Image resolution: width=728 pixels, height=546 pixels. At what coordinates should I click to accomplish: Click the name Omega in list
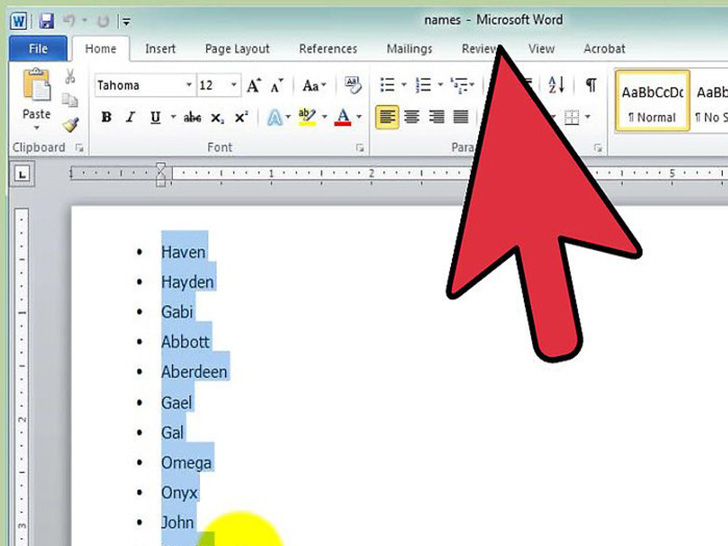point(187,463)
